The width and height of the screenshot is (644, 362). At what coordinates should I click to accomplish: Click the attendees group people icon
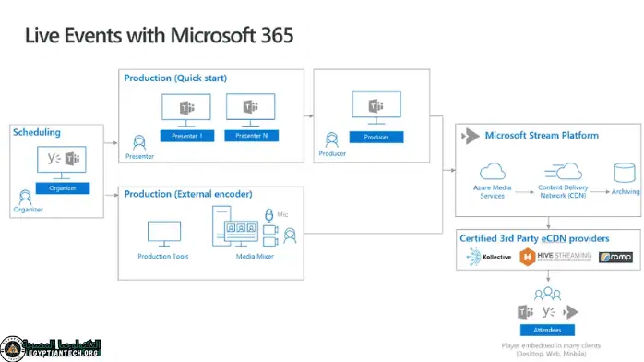547,294
